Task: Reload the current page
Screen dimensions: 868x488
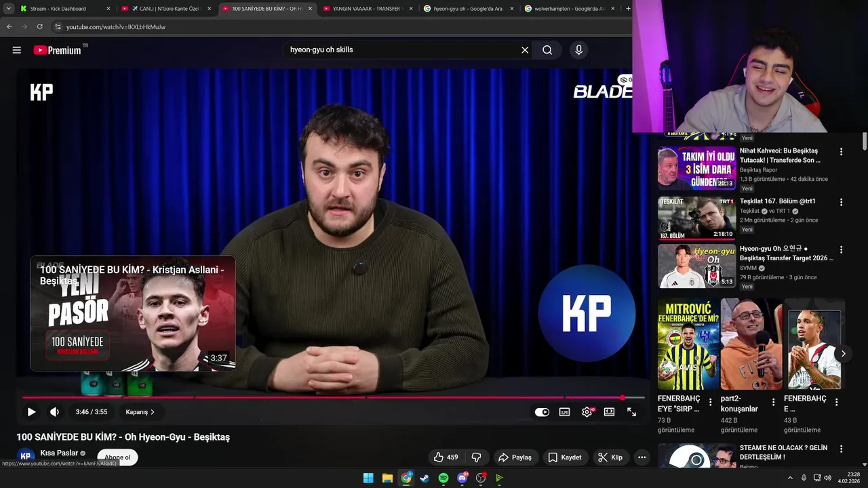Action: (x=39, y=27)
